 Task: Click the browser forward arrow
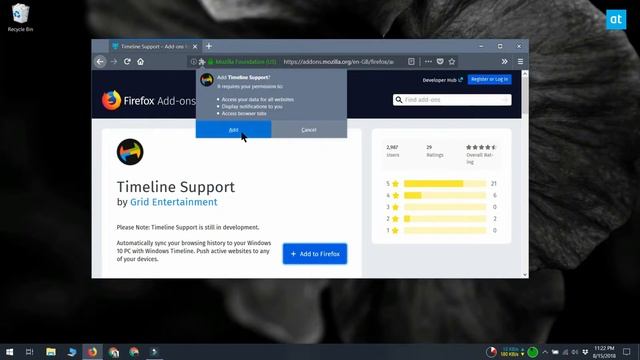pyautogui.click(x=114, y=62)
